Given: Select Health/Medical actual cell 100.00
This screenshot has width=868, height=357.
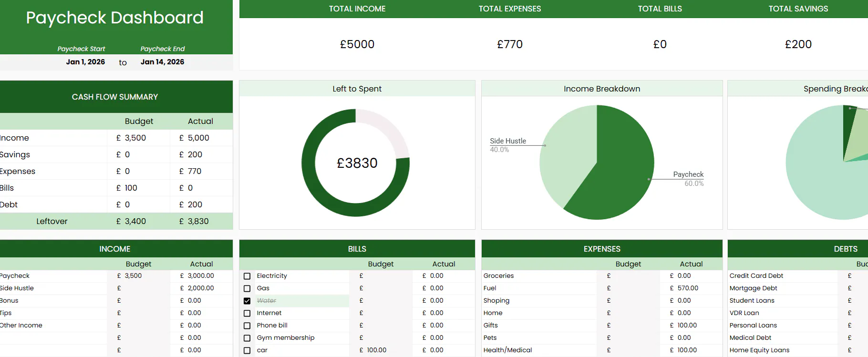Looking at the screenshot, I should 691,350.
